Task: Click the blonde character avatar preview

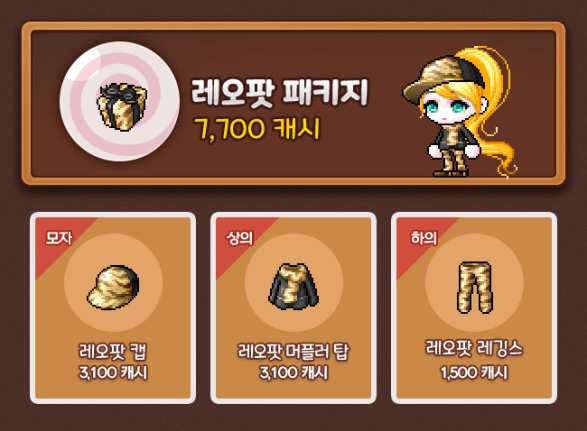Action: tap(460, 112)
